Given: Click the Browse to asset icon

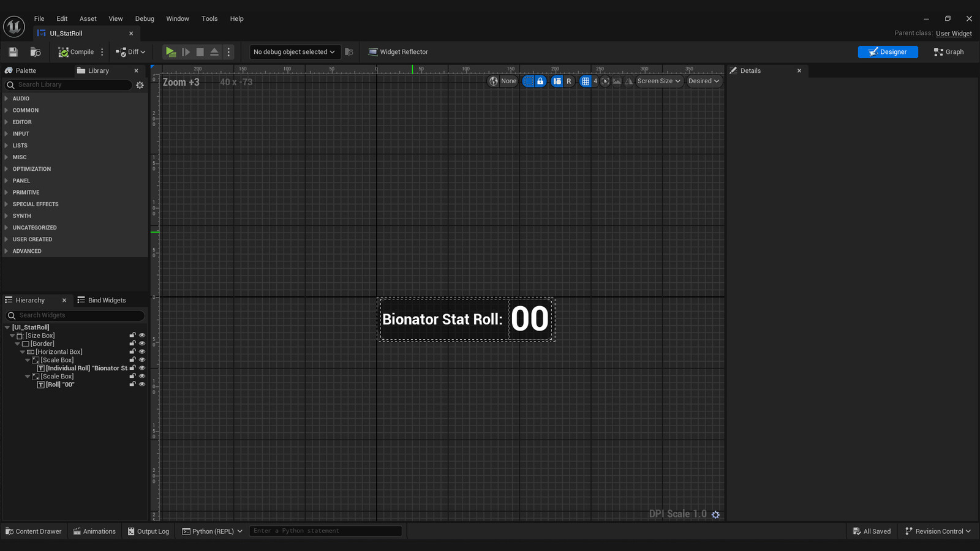Looking at the screenshot, I should [36, 52].
